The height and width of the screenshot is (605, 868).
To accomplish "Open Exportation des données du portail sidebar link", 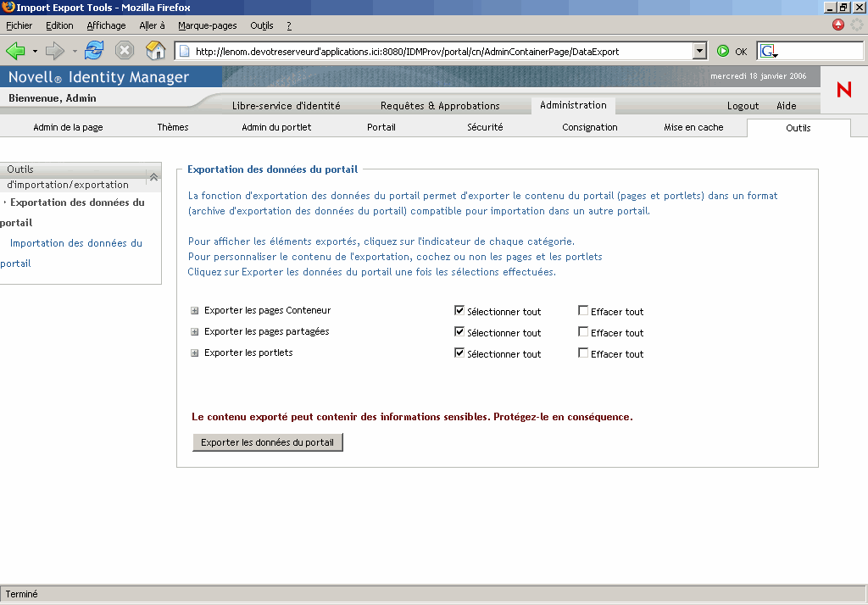I will (73, 213).
